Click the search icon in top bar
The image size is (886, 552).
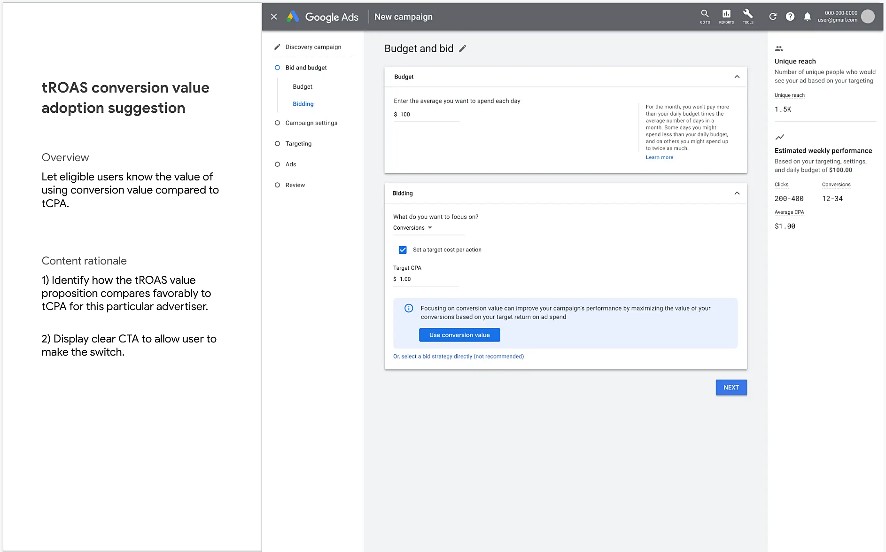705,15
